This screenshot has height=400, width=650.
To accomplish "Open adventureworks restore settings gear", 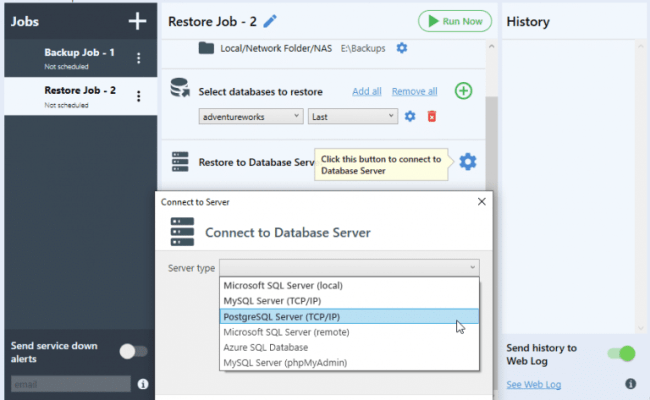I will tap(410, 116).
